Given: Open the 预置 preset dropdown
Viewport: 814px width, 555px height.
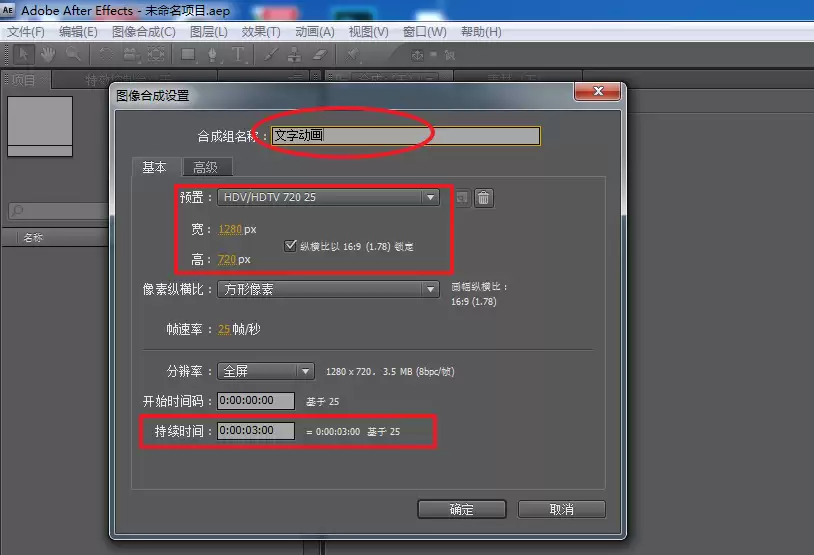Looking at the screenshot, I should click(329, 197).
